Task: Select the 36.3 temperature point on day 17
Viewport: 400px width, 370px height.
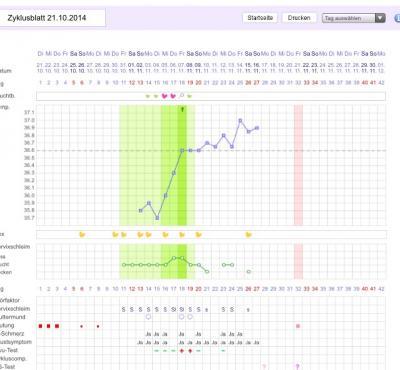Action: tap(174, 173)
